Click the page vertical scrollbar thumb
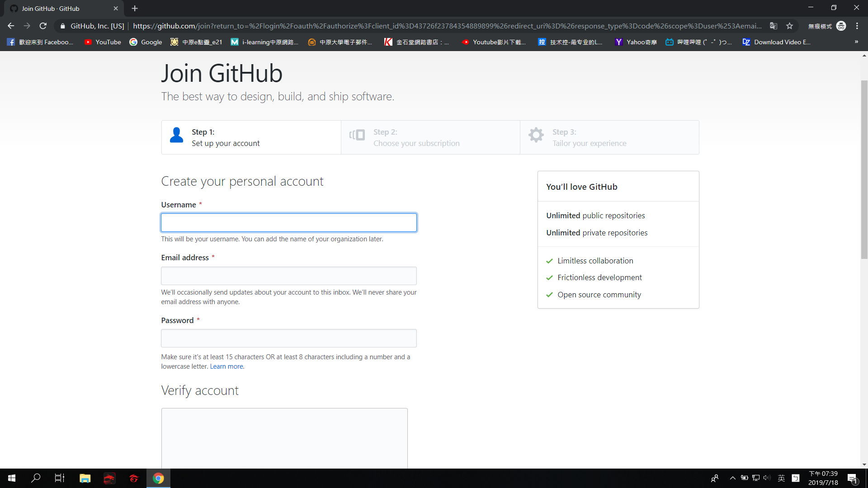 click(x=864, y=169)
